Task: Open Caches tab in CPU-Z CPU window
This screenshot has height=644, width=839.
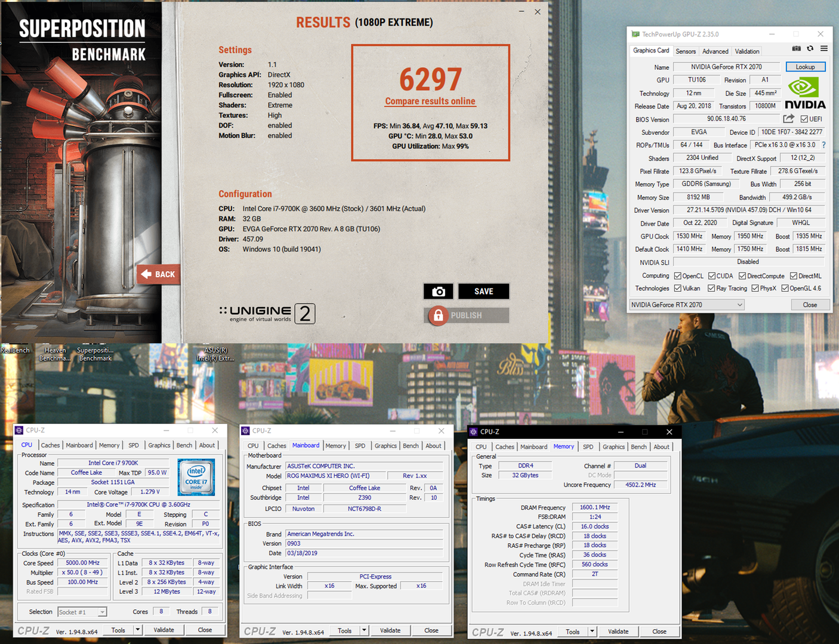Action: point(50,445)
